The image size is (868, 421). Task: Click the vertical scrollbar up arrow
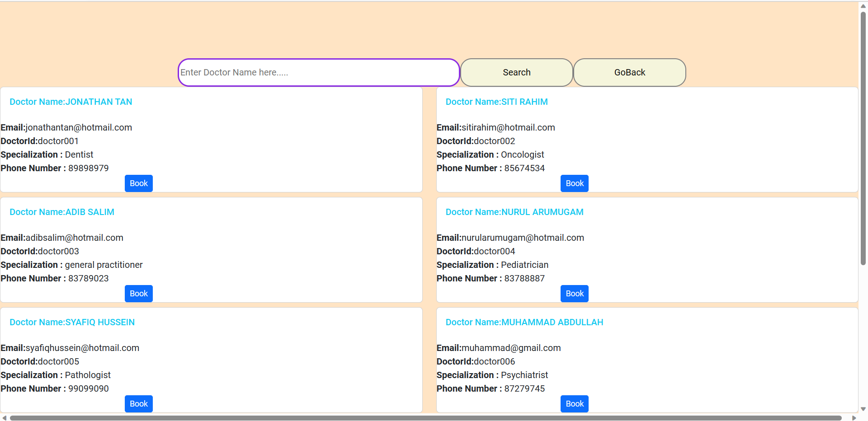tap(863, 5)
